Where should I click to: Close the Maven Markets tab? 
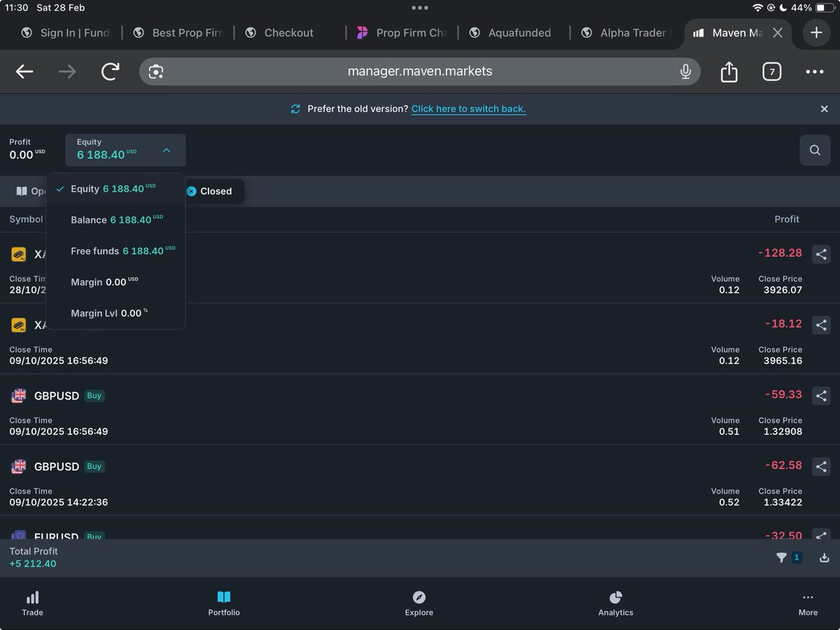pyautogui.click(x=777, y=33)
